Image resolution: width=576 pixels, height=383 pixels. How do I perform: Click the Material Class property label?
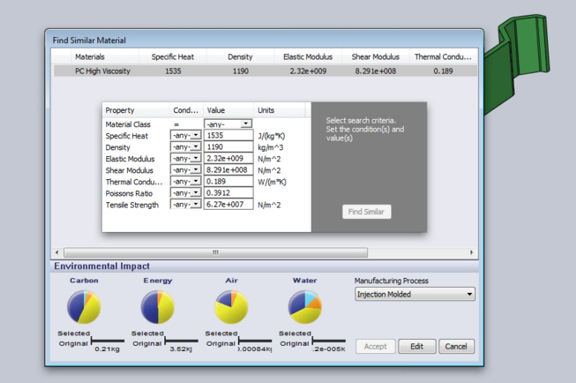point(128,124)
